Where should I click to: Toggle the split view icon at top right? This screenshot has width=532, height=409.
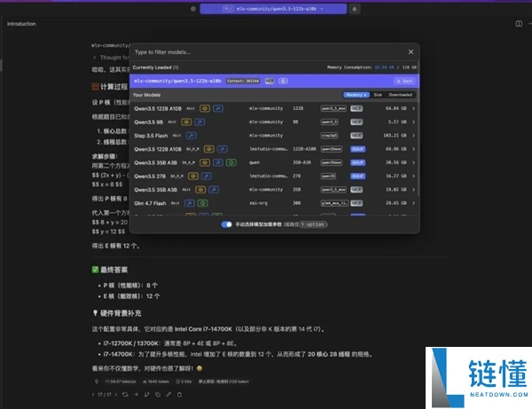click(519, 23)
